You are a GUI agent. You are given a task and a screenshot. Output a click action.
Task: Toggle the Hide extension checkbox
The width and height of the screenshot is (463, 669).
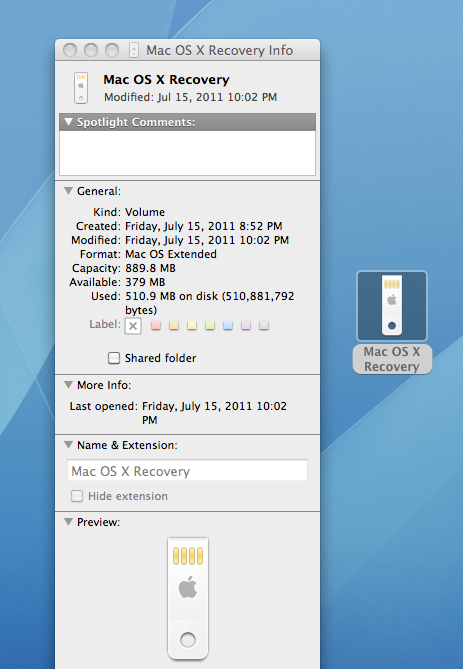pos(77,496)
